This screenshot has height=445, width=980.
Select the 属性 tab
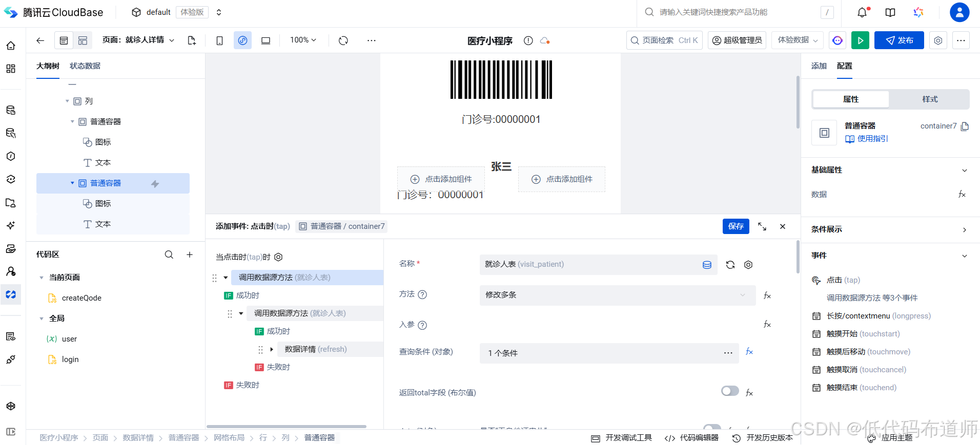[x=851, y=99]
